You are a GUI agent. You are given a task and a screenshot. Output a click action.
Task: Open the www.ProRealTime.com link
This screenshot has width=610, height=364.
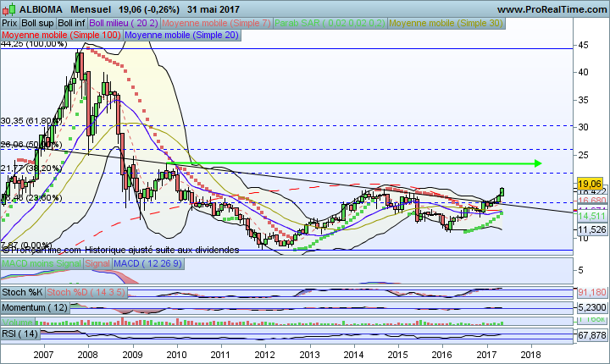[x=552, y=9]
